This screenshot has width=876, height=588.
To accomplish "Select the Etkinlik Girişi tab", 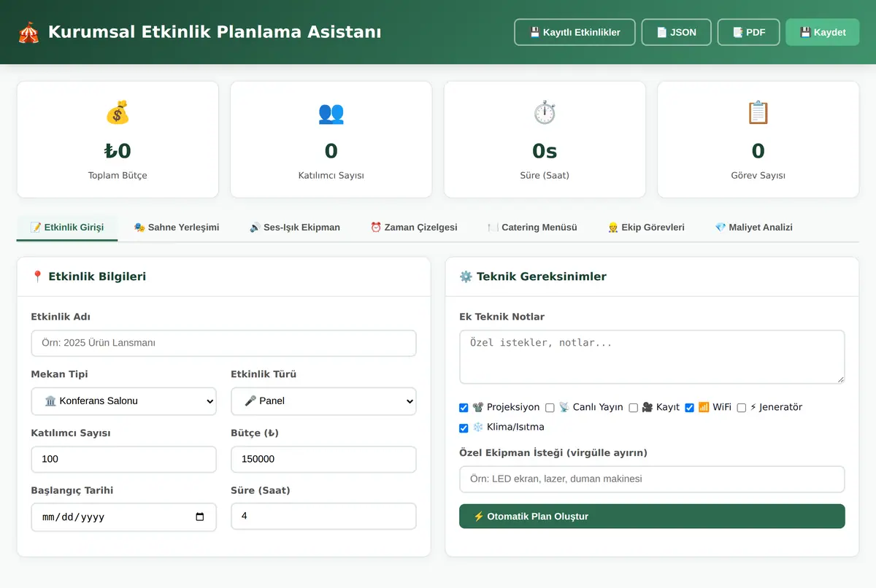I will pos(67,228).
